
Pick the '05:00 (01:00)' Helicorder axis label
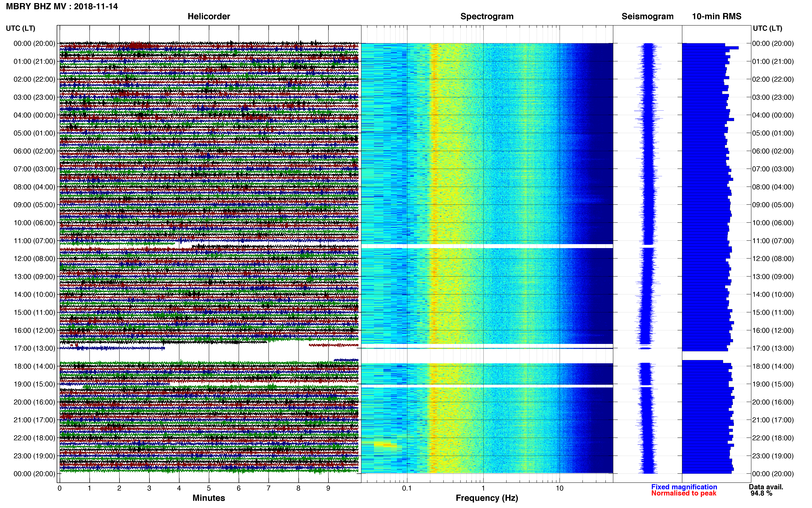tap(34, 133)
